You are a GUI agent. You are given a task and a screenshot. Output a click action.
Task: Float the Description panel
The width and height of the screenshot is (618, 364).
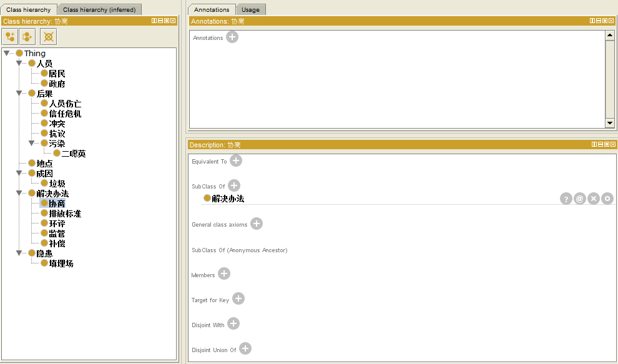pos(607,144)
